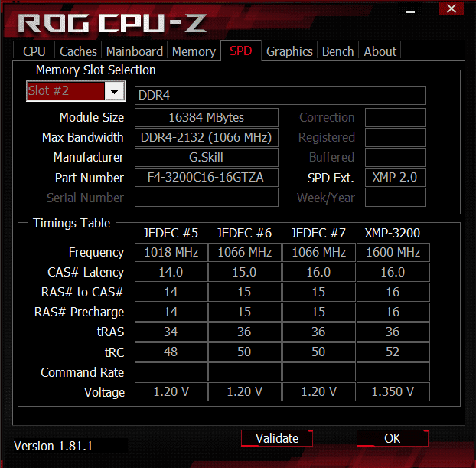Switch to the Graphics tab

289,51
